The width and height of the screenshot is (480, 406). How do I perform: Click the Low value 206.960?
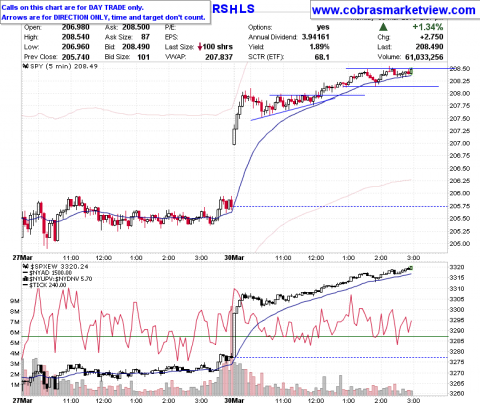76,47
